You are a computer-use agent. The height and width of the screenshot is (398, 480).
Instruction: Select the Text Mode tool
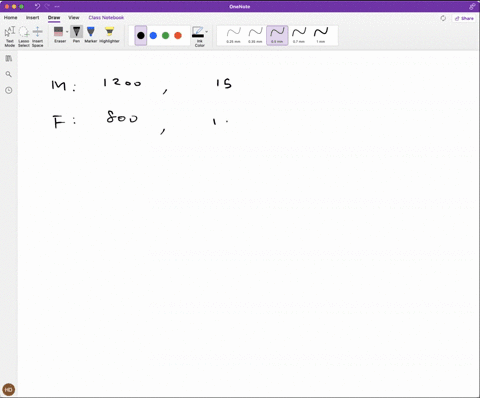[x=10, y=36]
